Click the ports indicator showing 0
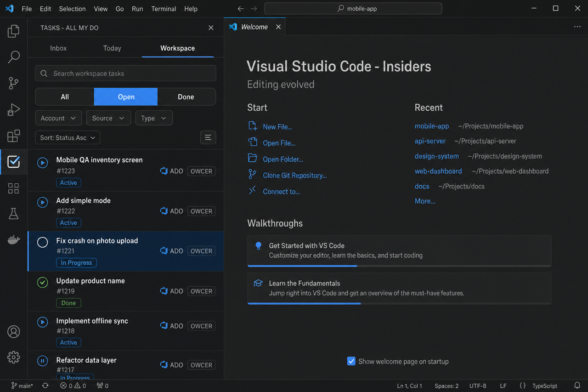Viewport: 588px width, 392px height. [x=102, y=386]
